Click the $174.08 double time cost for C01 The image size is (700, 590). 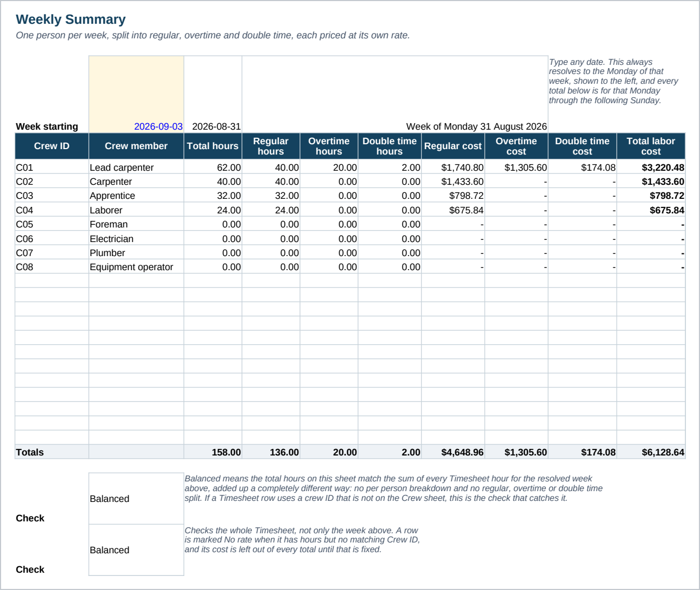[x=582, y=167]
